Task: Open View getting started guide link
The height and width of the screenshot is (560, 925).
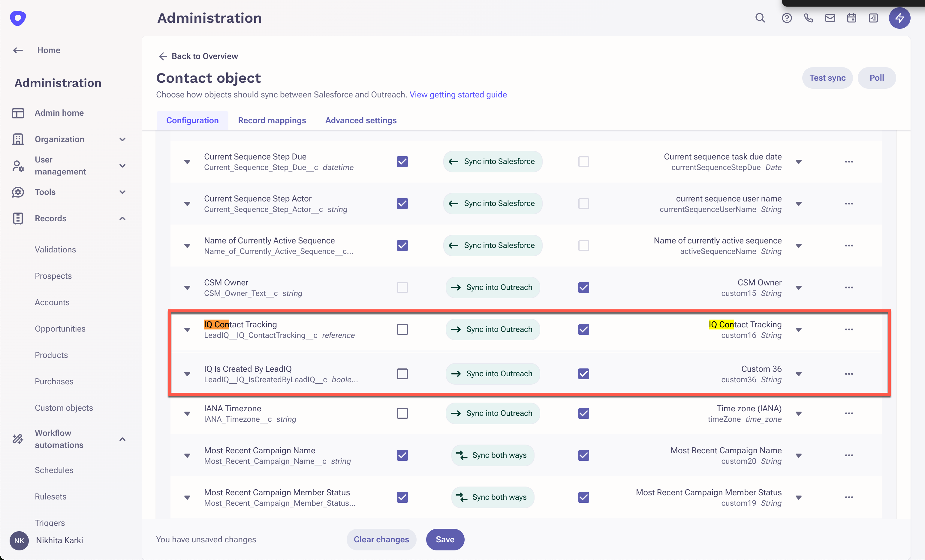Action: (x=458, y=94)
